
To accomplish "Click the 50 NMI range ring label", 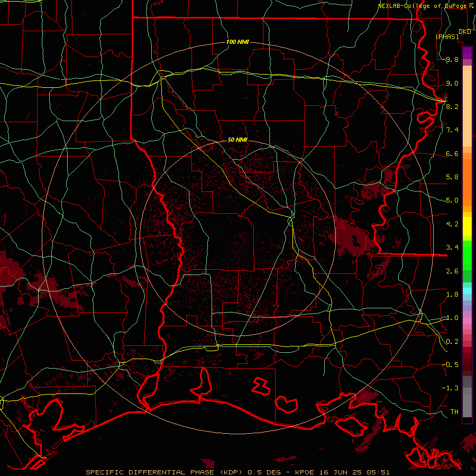I will click(x=237, y=140).
